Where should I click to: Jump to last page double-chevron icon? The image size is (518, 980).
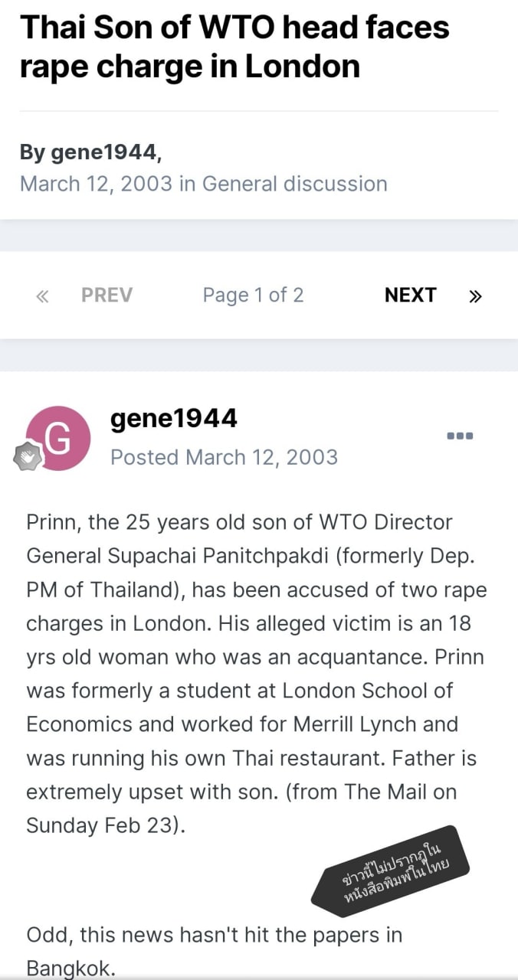point(475,296)
